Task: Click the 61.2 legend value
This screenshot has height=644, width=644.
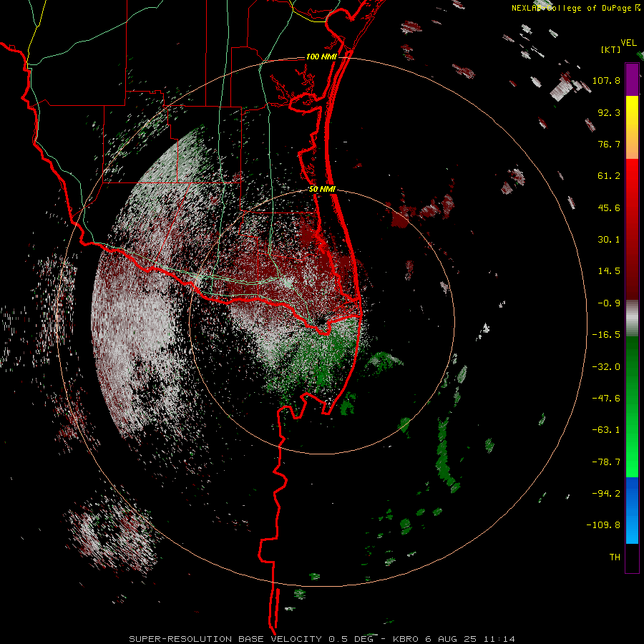Action: pos(609,176)
